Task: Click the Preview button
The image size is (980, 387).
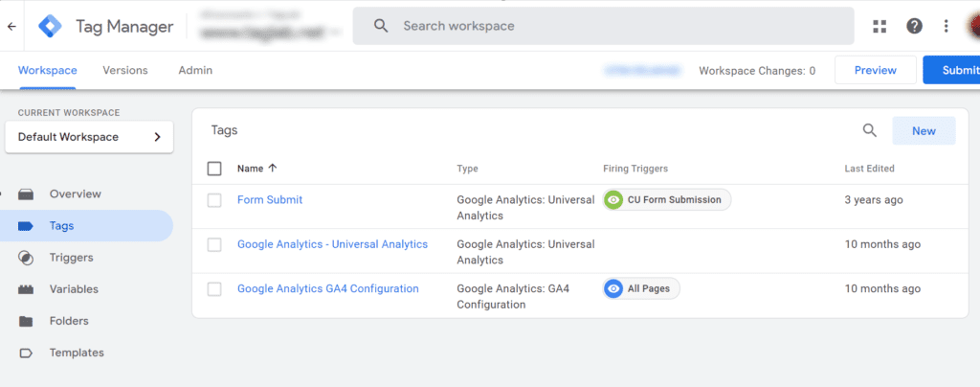Action: pos(875,70)
